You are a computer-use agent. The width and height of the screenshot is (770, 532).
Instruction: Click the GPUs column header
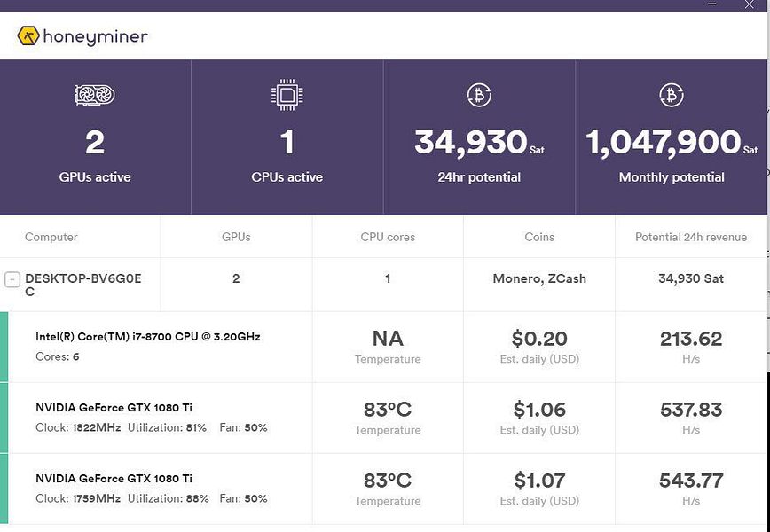pyautogui.click(x=236, y=237)
